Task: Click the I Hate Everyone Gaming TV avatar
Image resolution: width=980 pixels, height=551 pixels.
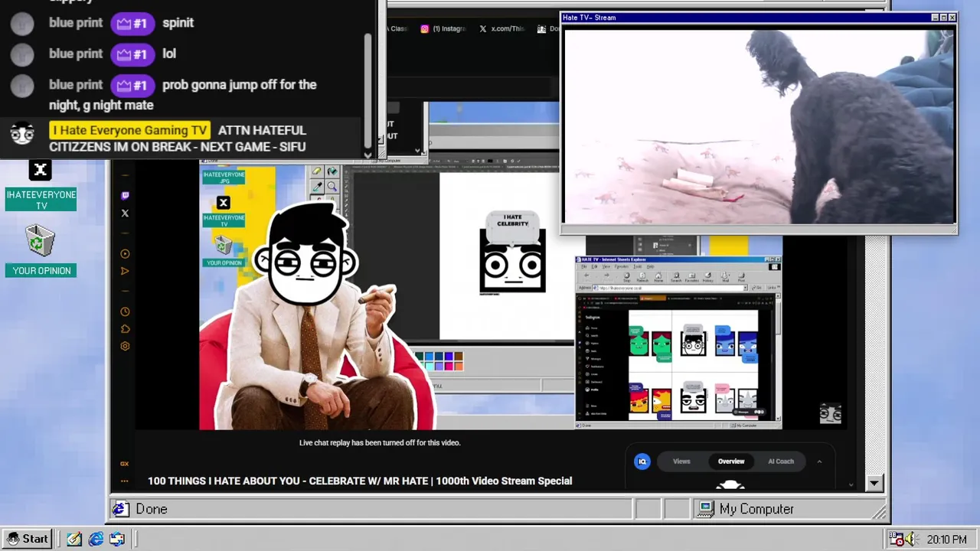Action: (x=22, y=133)
